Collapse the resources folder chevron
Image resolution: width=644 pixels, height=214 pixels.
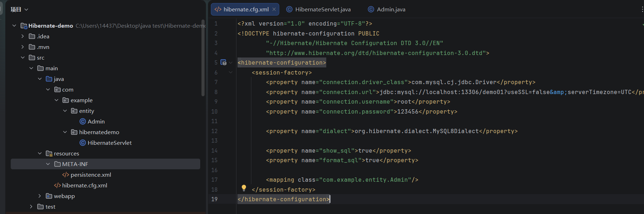point(40,153)
